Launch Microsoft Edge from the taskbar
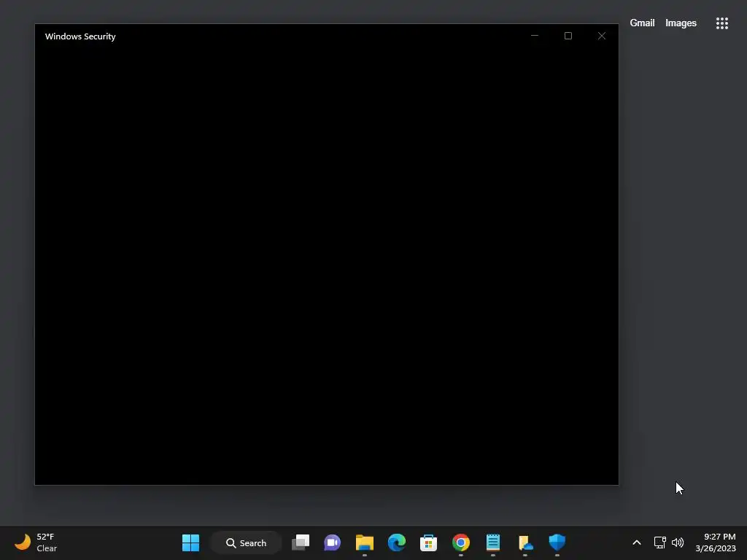 pyautogui.click(x=396, y=542)
